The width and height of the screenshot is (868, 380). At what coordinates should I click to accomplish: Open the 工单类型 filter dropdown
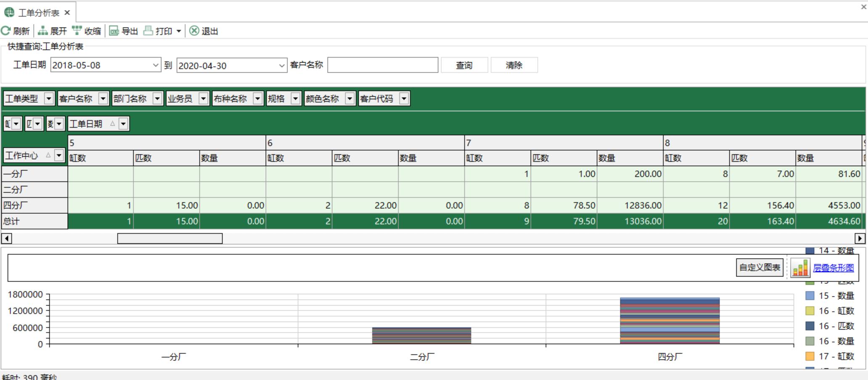point(49,98)
